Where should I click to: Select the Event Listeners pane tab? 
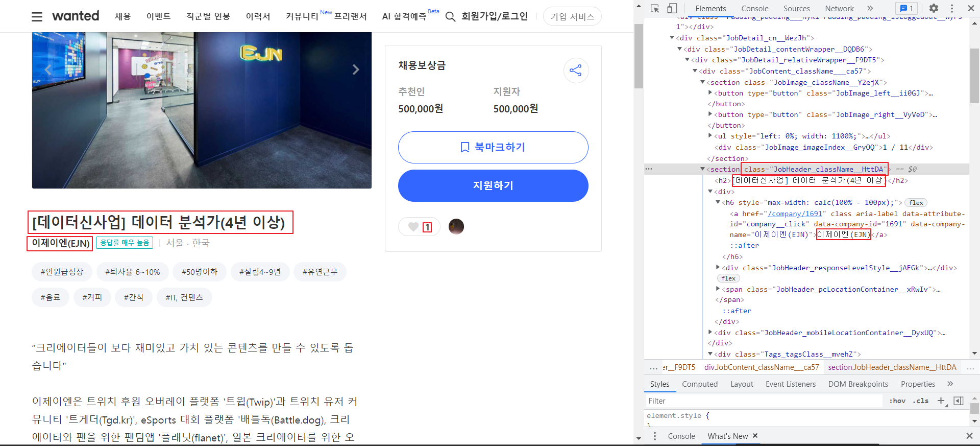pyautogui.click(x=791, y=384)
